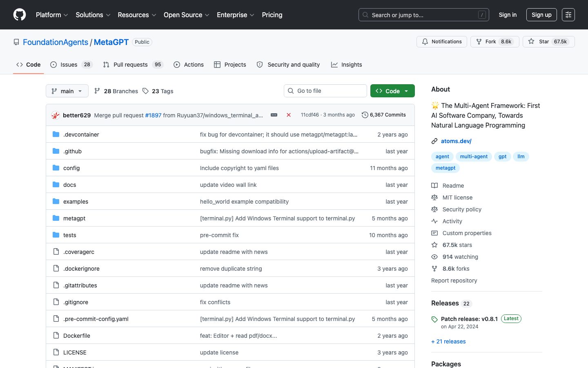Open the global navigation settings icon
Image resolution: width=588 pixels, height=368 pixels.
tap(568, 15)
